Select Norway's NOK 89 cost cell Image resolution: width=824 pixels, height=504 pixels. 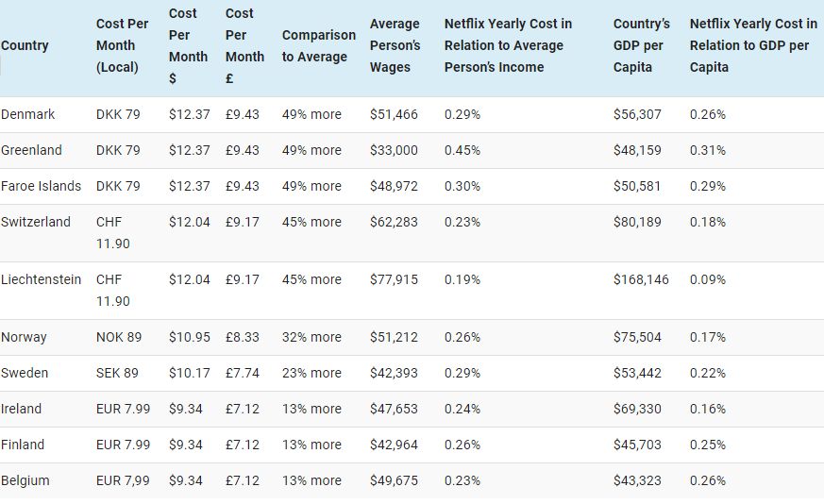pos(118,337)
